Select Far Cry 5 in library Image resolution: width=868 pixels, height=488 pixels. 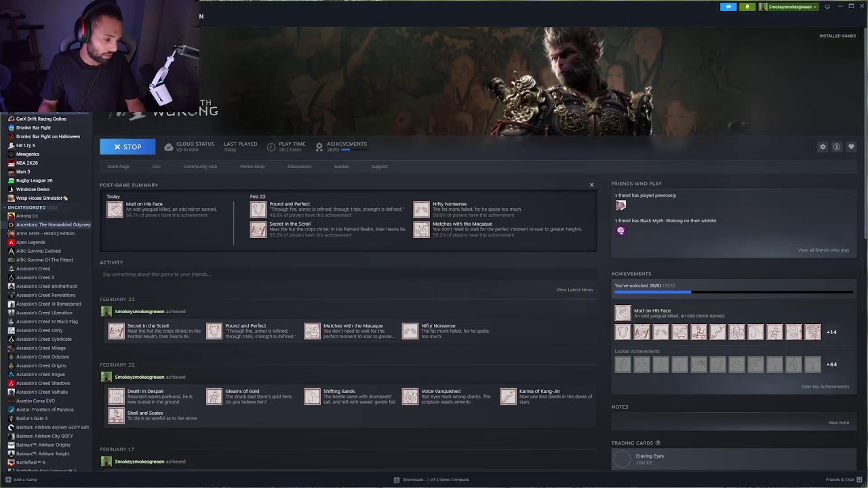click(26, 145)
